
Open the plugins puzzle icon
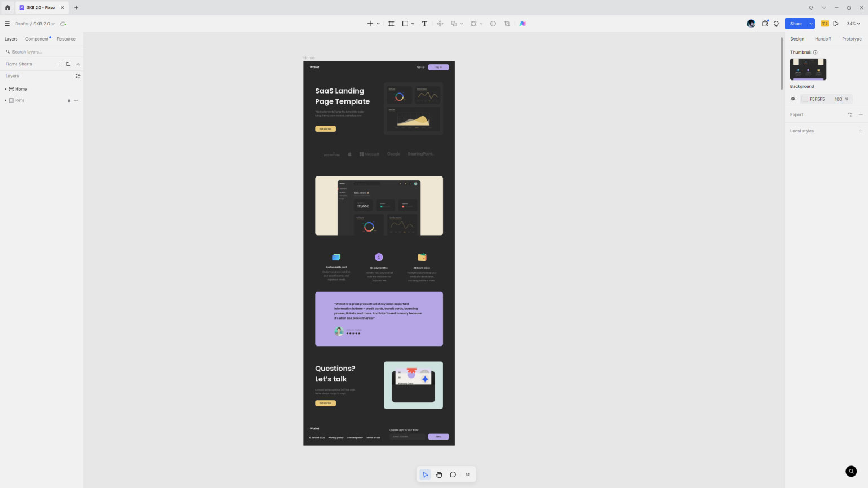pyautogui.click(x=765, y=24)
